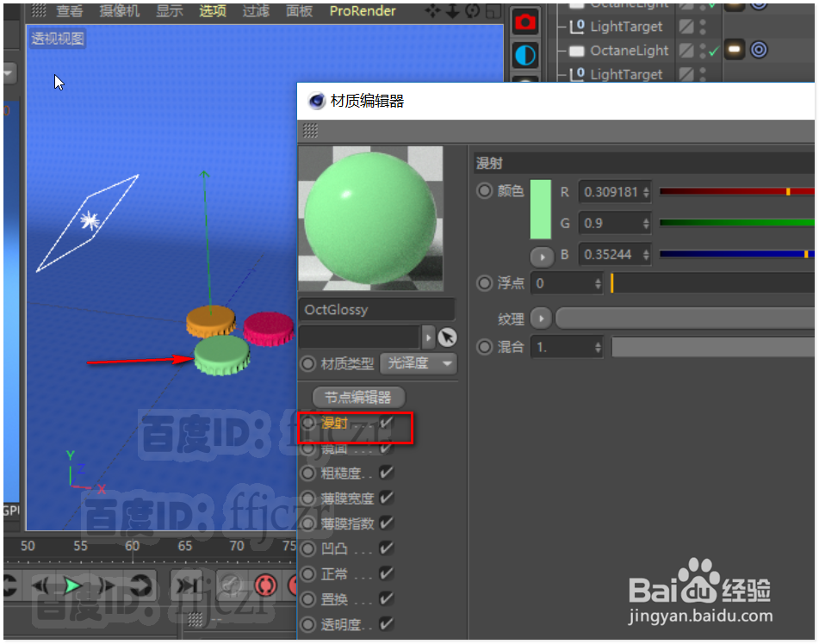
Task: Click the arrow beside the empty layer field
Action: (x=428, y=337)
